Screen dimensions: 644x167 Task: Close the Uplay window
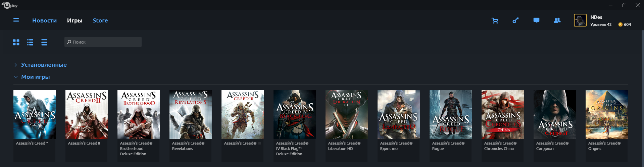coord(638,5)
